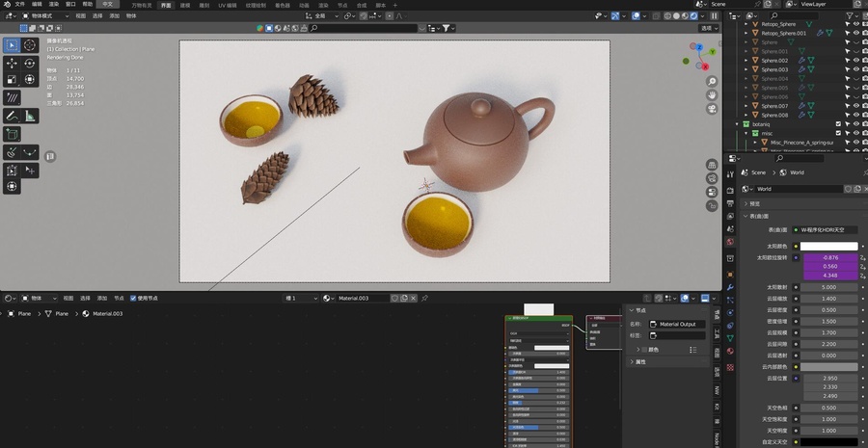868x448 pixels.
Task: Open the Texture properties checker tab
Action: 730,367
